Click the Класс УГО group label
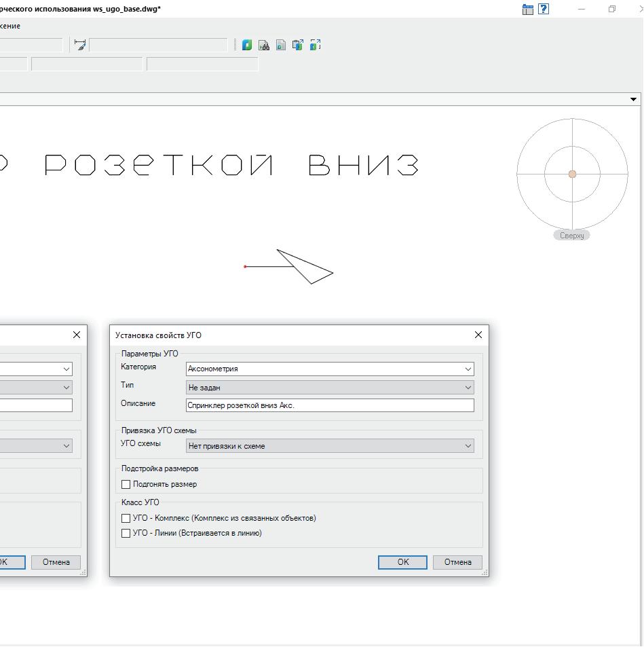The height and width of the screenshot is (647, 644). [x=140, y=502]
